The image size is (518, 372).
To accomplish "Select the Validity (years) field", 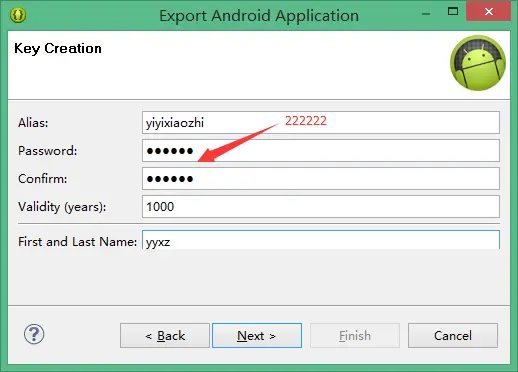I will click(321, 207).
